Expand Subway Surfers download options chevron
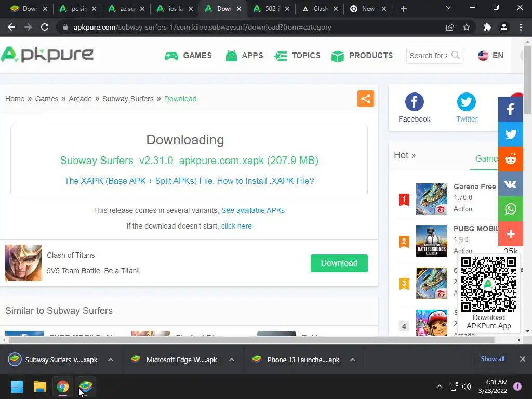Viewport: 532px width, 399px height. [x=111, y=360]
